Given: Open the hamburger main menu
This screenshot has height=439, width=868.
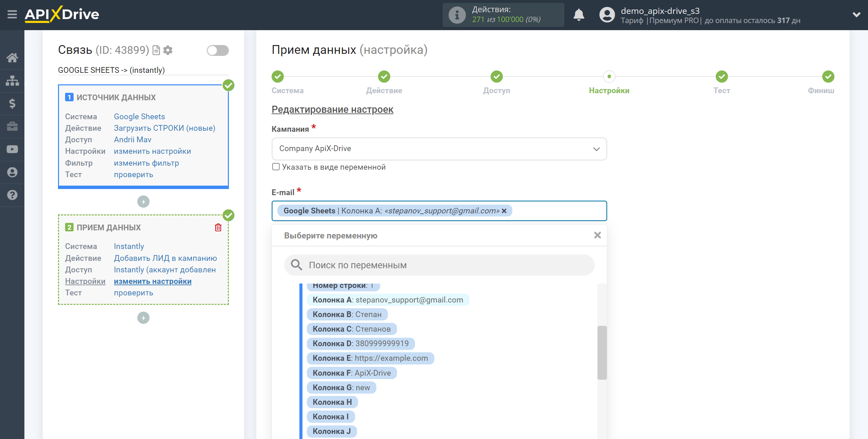Looking at the screenshot, I should pyautogui.click(x=12, y=14).
